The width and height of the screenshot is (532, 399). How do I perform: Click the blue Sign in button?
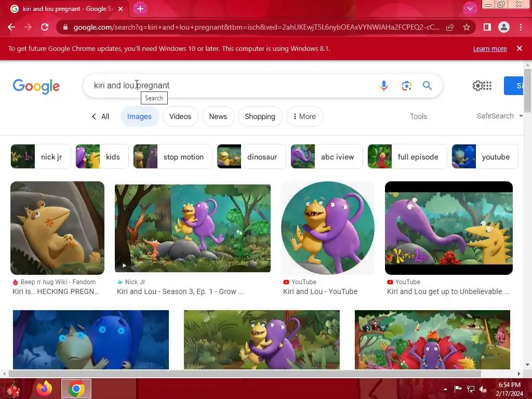[514, 86]
